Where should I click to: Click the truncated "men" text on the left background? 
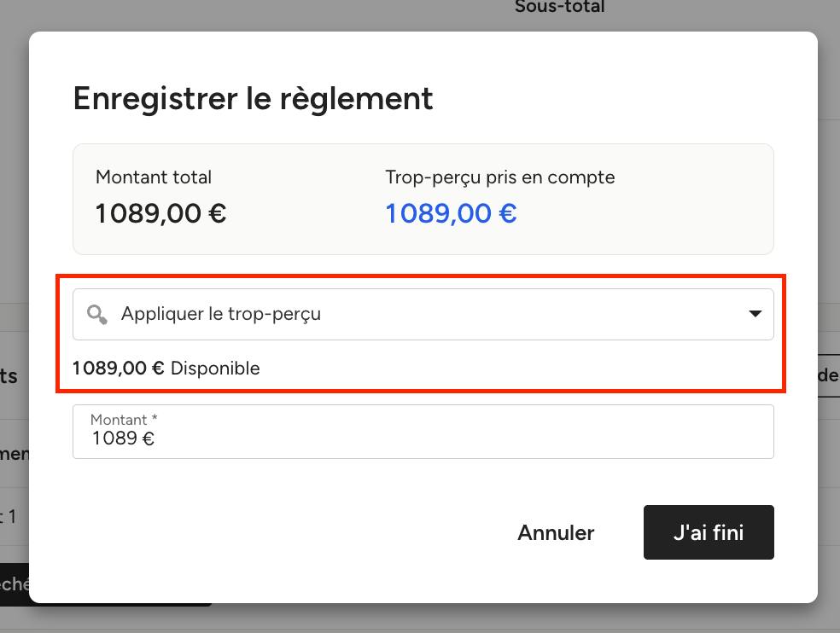15,454
